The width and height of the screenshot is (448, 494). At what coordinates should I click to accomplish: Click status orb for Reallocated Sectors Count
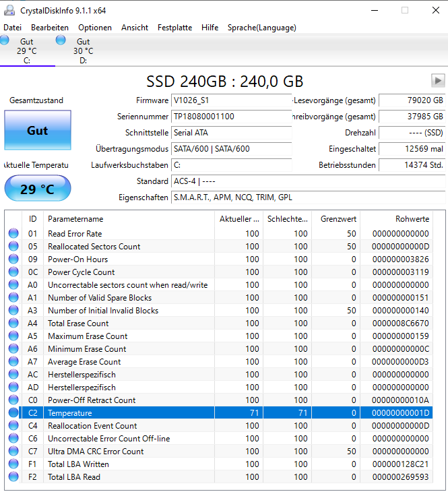point(13,247)
